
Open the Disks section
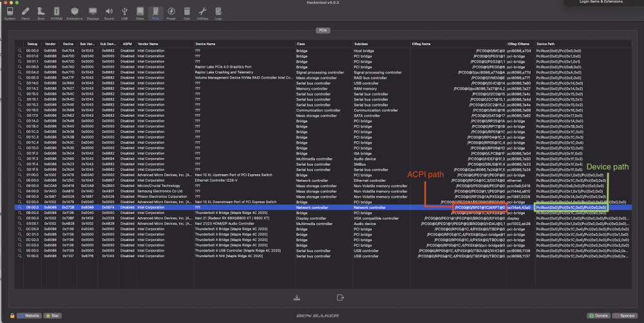(140, 13)
